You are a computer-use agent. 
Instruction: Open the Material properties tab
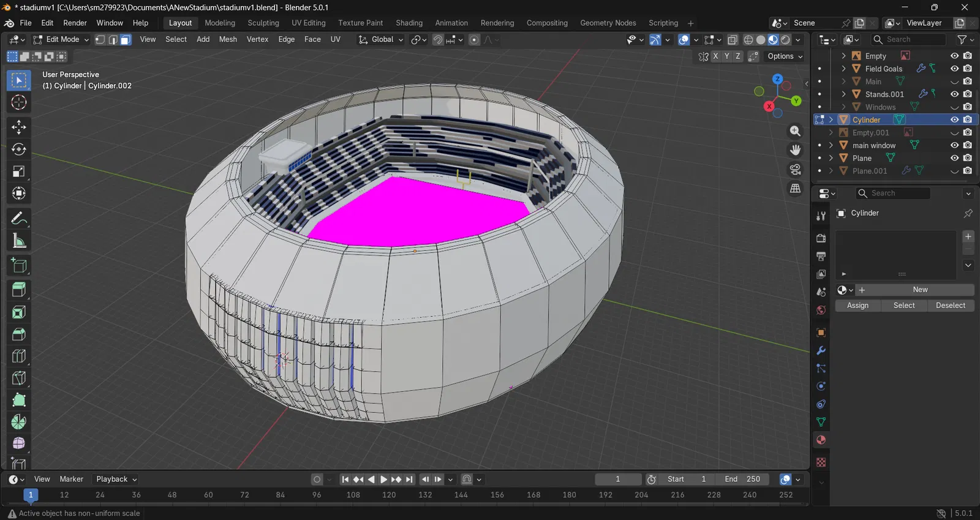821,440
